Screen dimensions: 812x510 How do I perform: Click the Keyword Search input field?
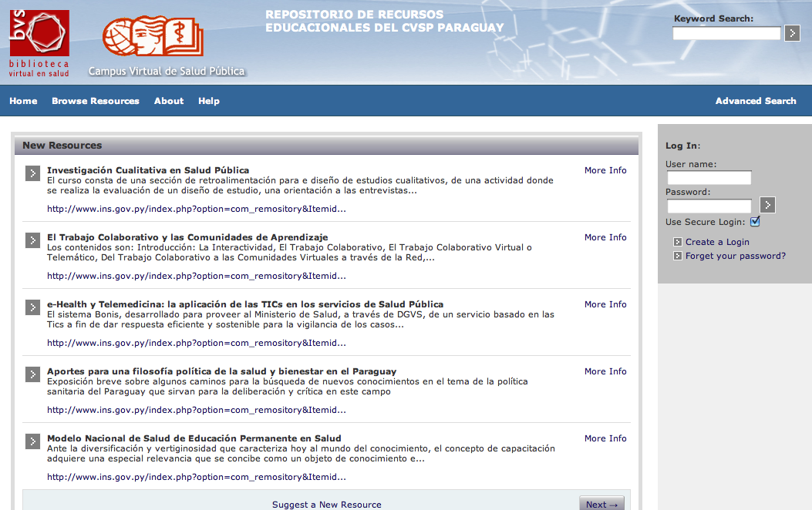click(726, 33)
